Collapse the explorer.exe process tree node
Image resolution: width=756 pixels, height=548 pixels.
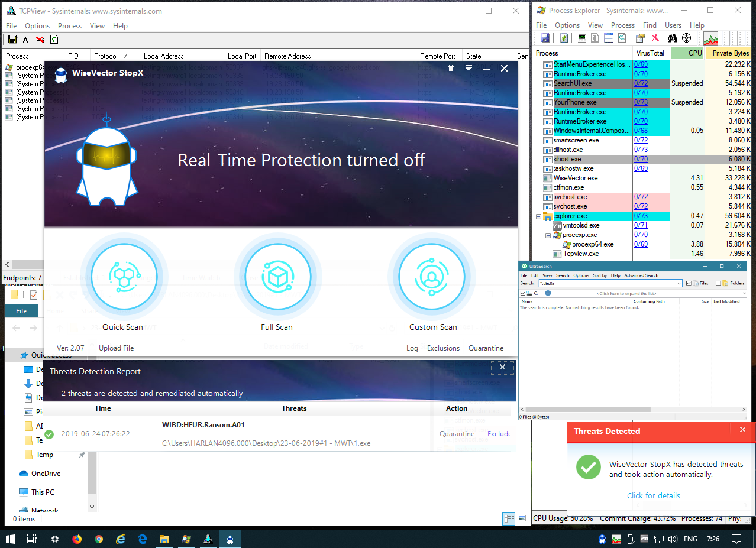pos(538,216)
